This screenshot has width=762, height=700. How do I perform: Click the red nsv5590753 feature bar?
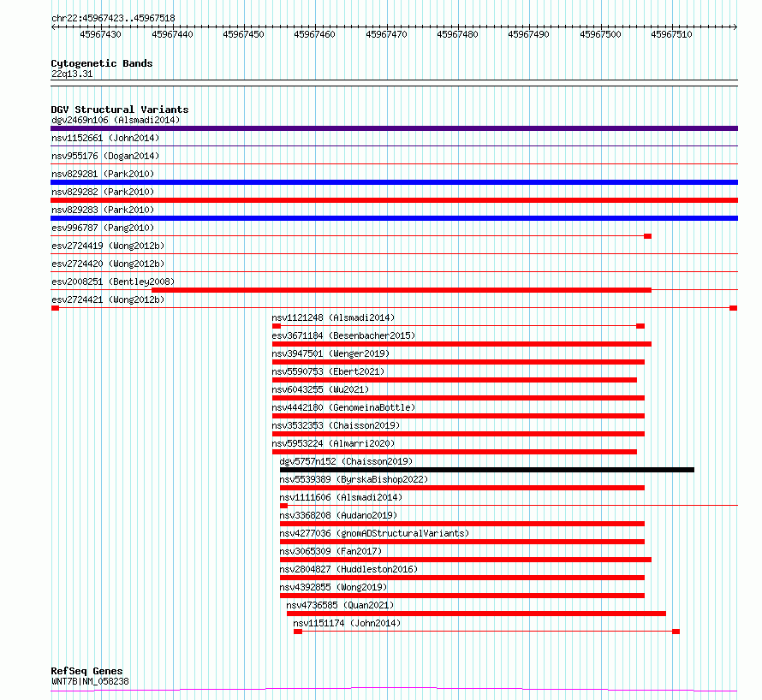(455, 380)
